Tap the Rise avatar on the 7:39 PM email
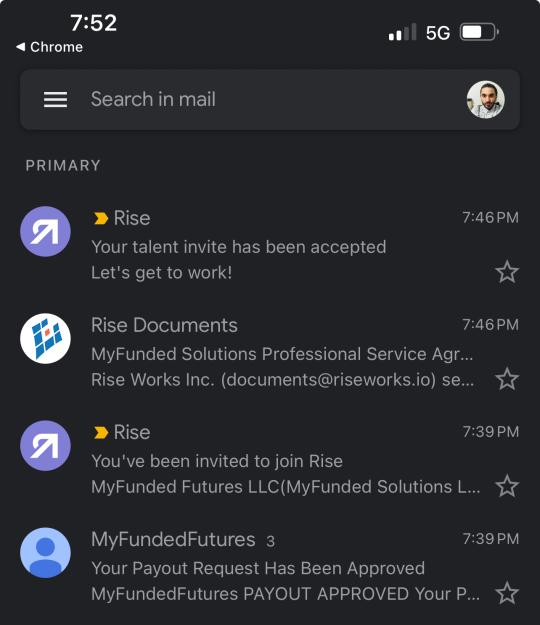Screen dimensions: 540x625 click(45, 446)
